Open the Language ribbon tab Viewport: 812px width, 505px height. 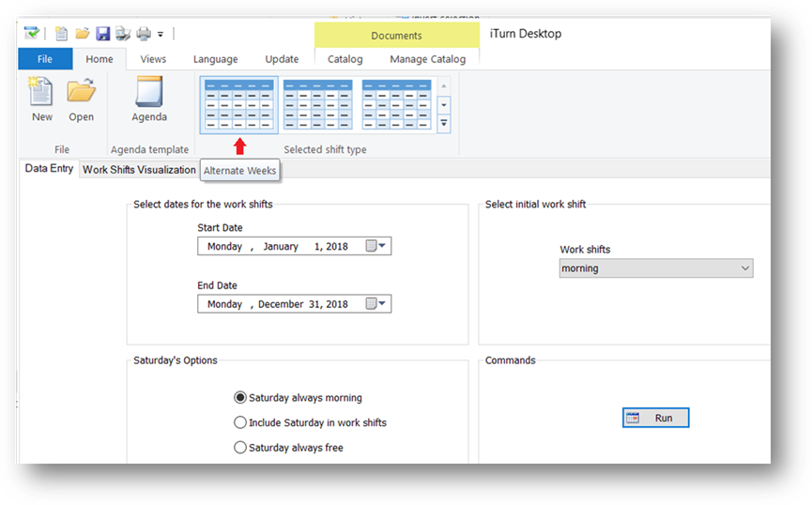[x=215, y=59]
